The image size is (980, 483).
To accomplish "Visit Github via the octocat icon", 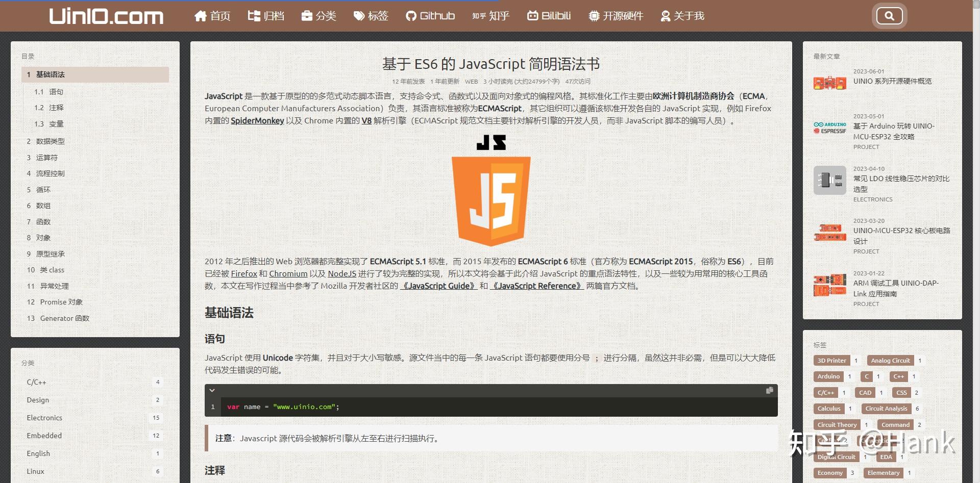I will pos(411,16).
